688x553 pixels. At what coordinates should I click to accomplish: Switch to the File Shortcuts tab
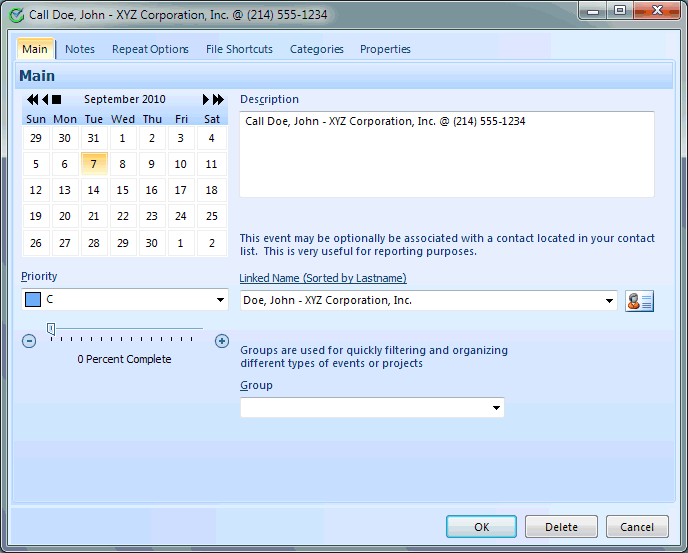(239, 49)
